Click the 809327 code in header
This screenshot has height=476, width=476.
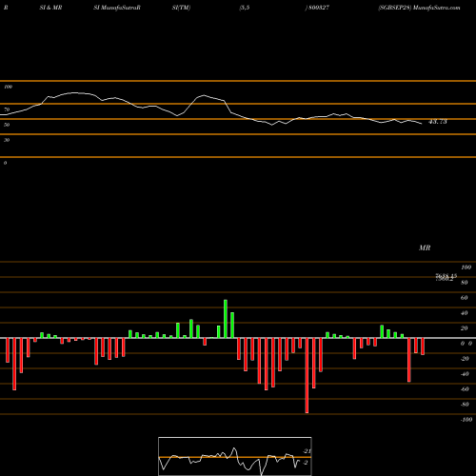coord(319,8)
